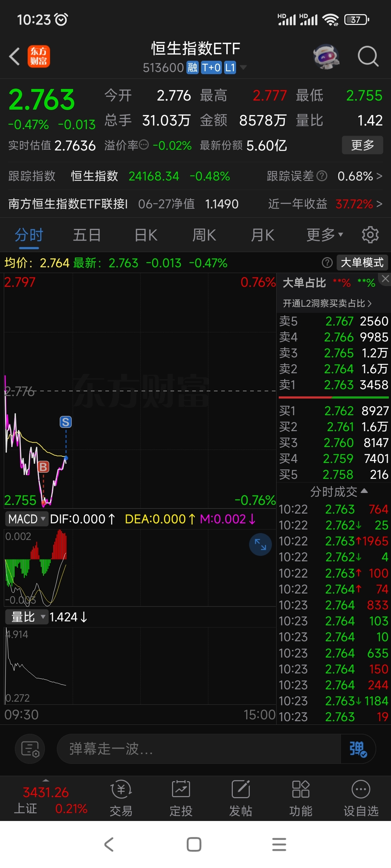Screen dimensions: 391x868
Task: Tap the info icon next to 溢价率
Action: (x=144, y=145)
